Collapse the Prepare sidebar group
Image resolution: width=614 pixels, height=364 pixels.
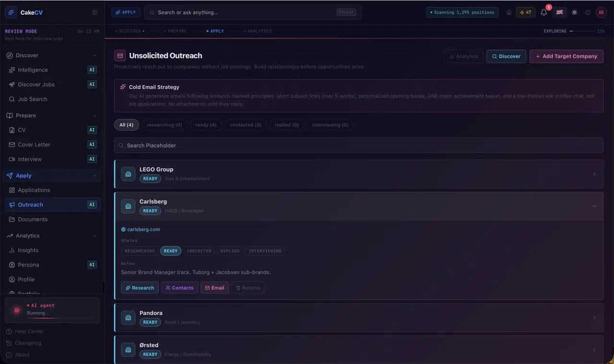(x=94, y=116)
